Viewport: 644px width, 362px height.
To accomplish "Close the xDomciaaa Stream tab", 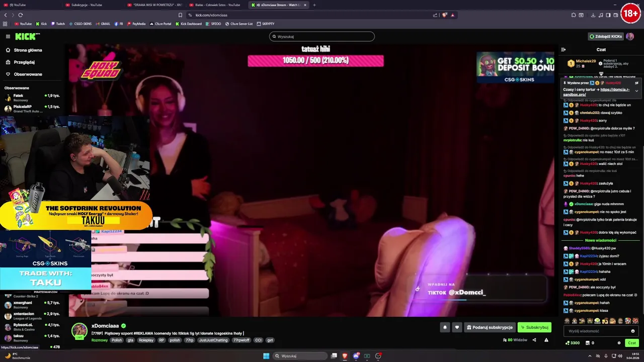I will pyautogui.click(x=305, y=5).
